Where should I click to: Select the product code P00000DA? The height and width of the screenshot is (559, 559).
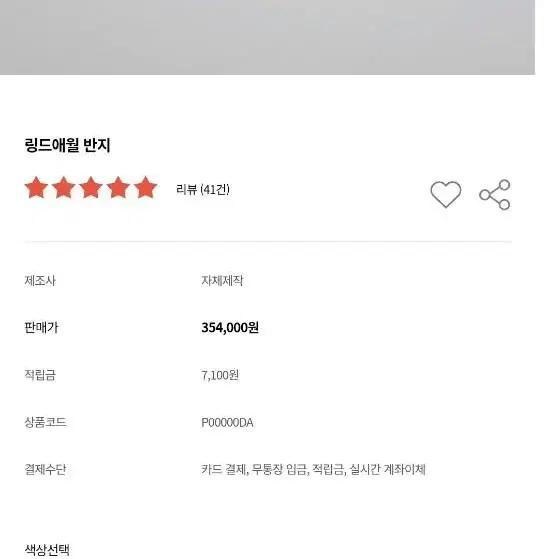(x=227, y=422)
